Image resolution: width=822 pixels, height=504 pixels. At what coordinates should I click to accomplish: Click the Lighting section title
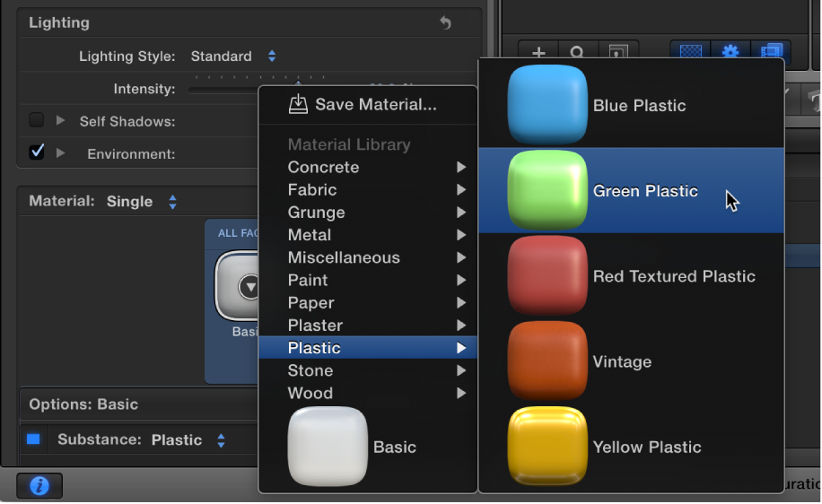click(x=59, y=22)
